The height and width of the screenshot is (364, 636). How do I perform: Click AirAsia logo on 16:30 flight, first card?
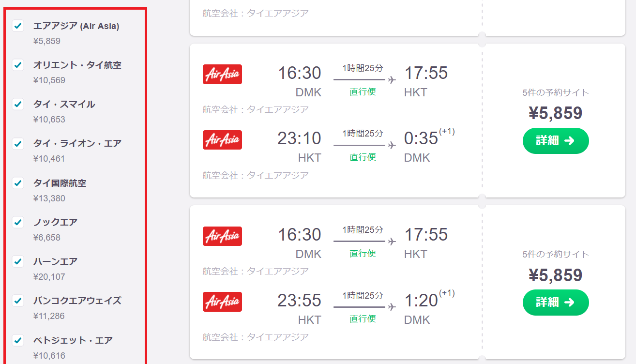coord(222,74)
